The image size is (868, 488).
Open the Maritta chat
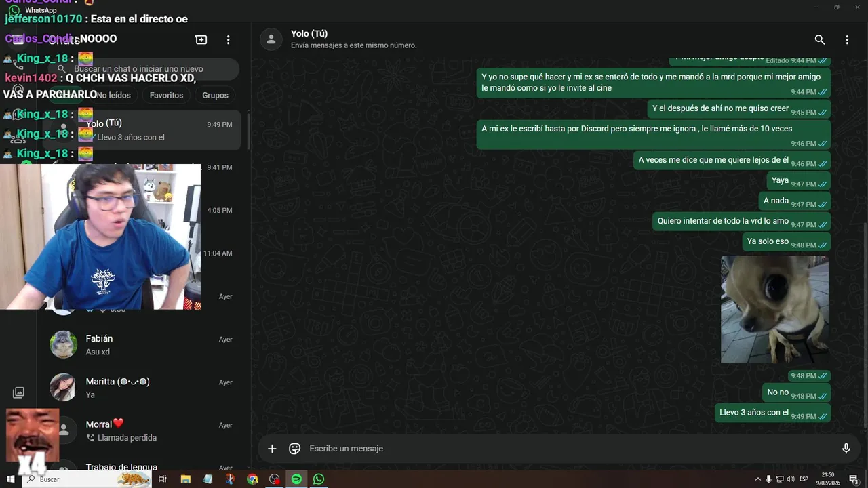click(142, 387)
